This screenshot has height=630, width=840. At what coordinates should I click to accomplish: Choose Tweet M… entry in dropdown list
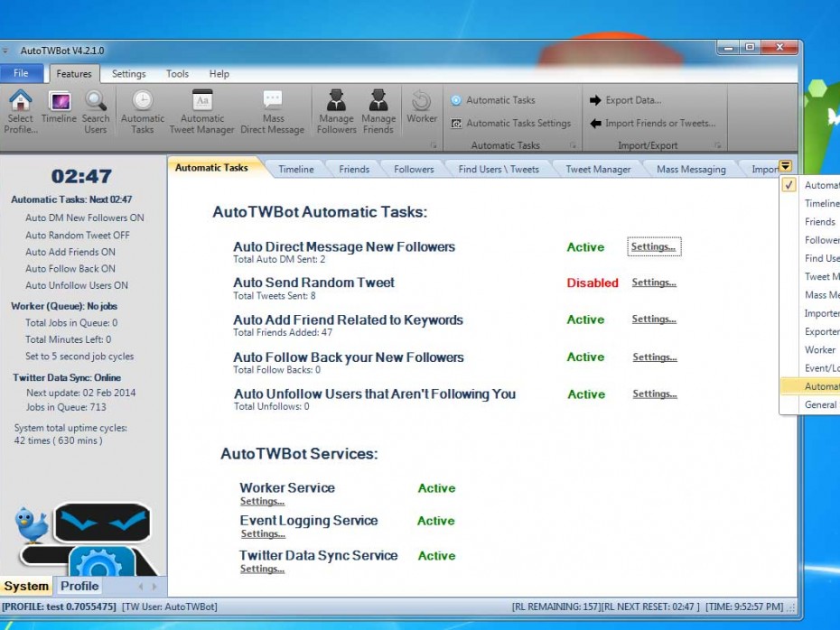[810, 277]
